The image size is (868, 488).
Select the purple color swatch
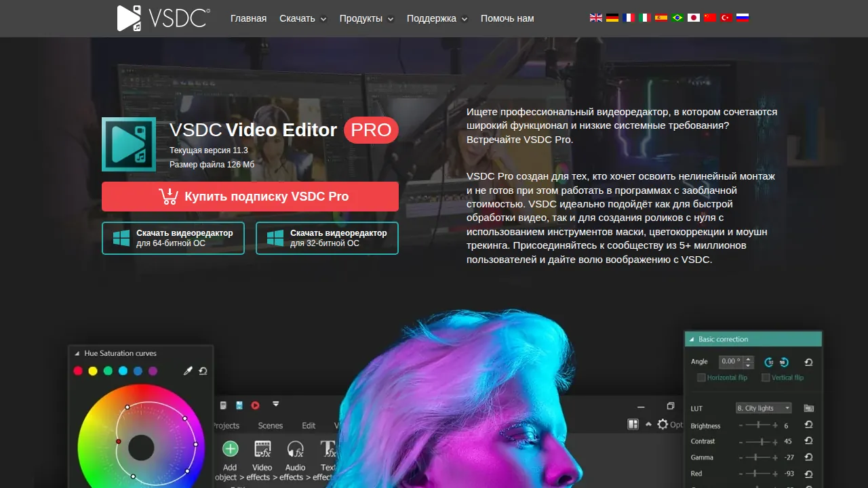point(153,371)
